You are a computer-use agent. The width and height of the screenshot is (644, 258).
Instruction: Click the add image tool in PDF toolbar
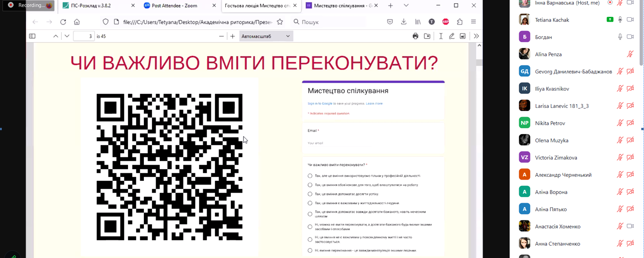(x=463, y=36)
